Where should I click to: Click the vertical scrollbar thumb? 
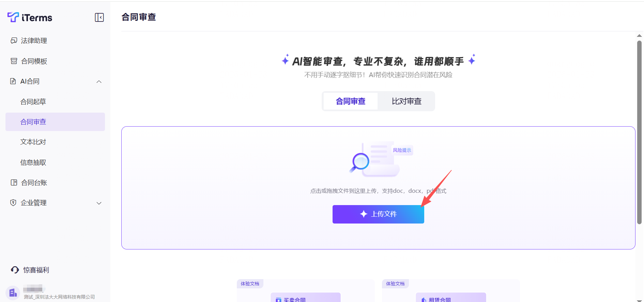(639, 132)
